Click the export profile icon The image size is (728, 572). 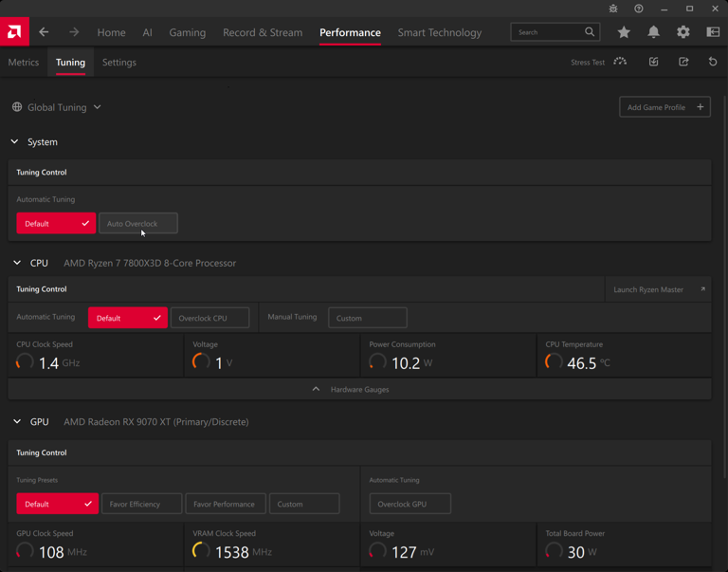pyautogui.click(x=683, y=62)
